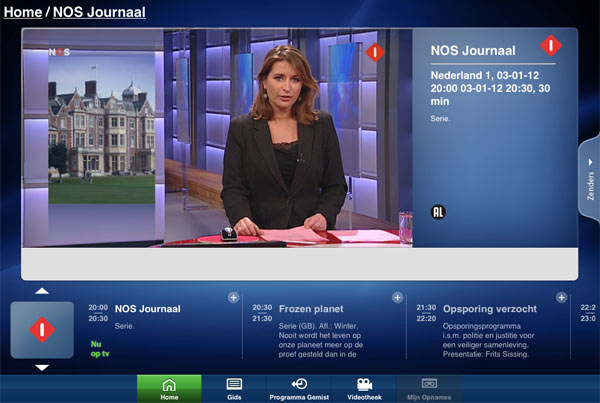Click the NOS Journaal video player

click(x=217, y=137)
